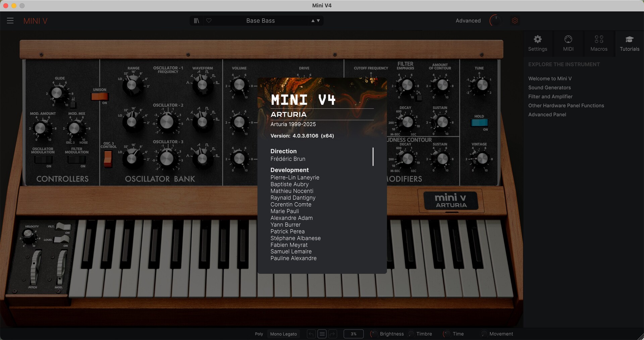Screen dimensions: 644x340
Task: Toggle the small switch under Glide knob
Action: [73, 105]
